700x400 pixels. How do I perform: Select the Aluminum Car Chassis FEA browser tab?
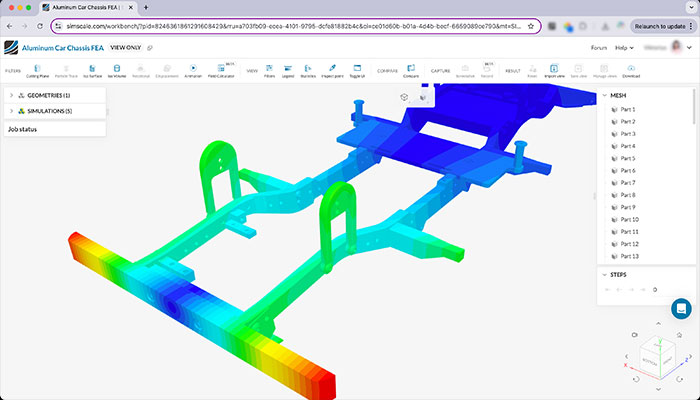(x=88, y=8)
